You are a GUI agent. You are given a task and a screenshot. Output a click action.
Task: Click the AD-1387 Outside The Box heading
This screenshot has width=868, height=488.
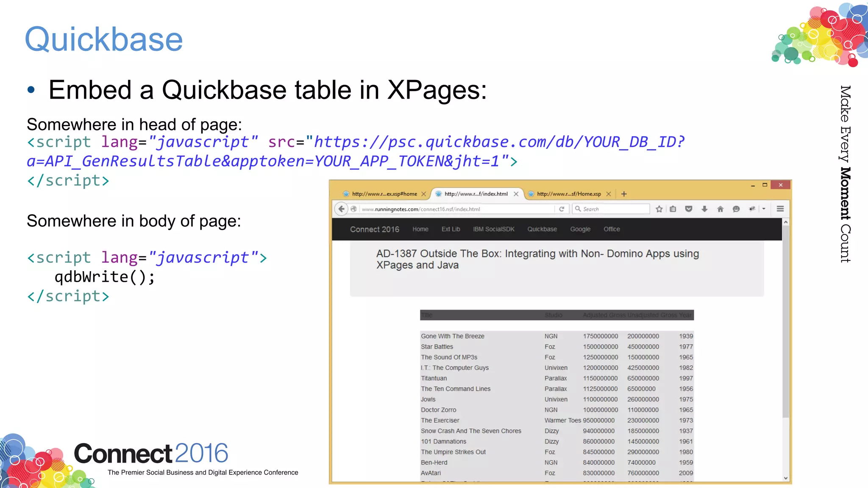537,259
